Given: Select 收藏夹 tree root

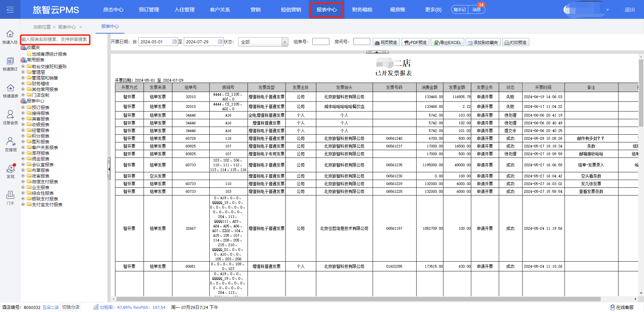Looking at the screenshot, I should tap(33, 48).
